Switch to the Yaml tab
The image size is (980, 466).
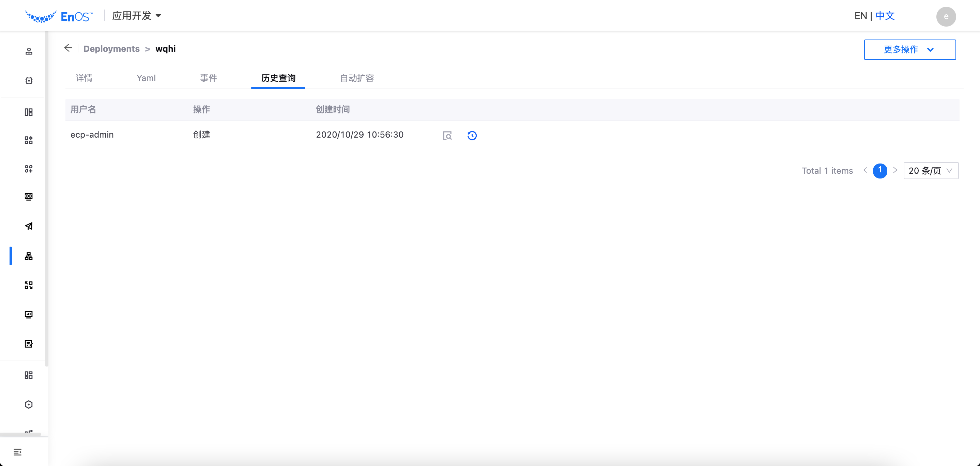[146, 78]
